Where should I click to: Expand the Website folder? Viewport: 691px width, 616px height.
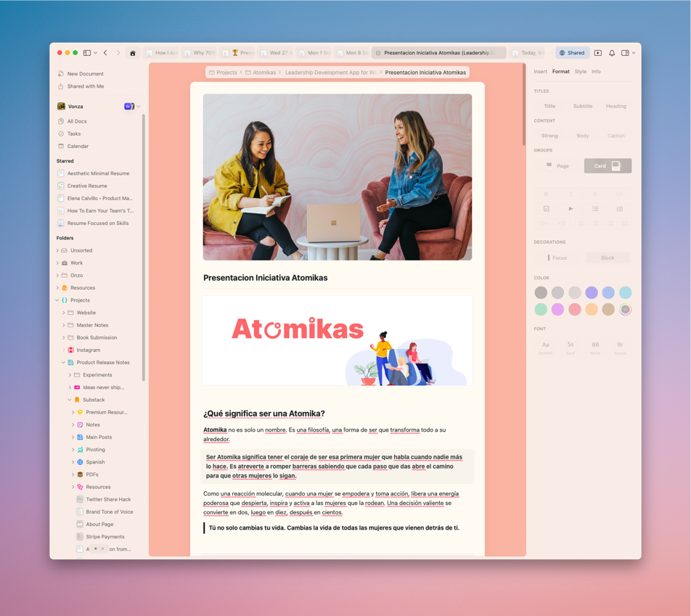pos(63,313)
